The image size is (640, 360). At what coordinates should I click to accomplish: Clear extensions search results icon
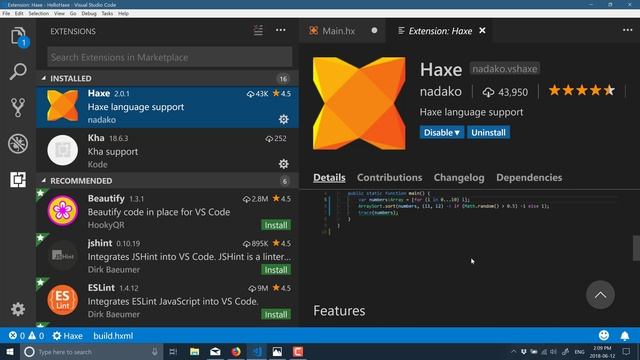tap(258, 30)
